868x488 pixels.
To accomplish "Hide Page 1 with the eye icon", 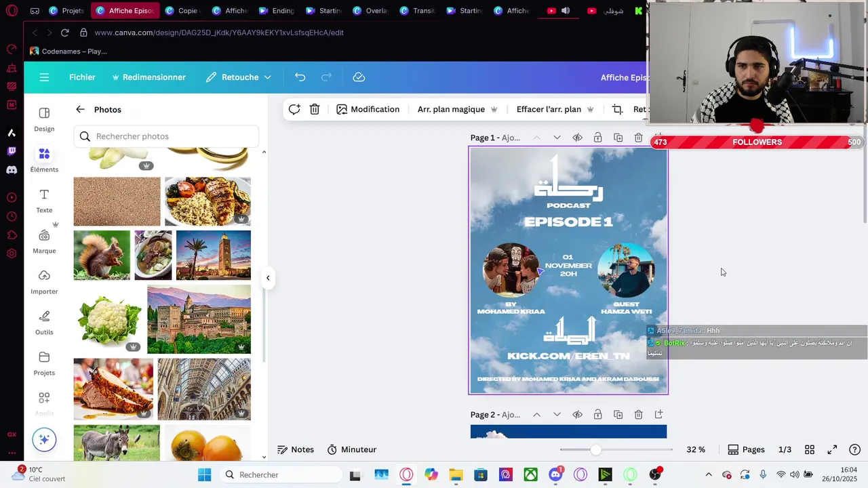I will click(577, 138).
